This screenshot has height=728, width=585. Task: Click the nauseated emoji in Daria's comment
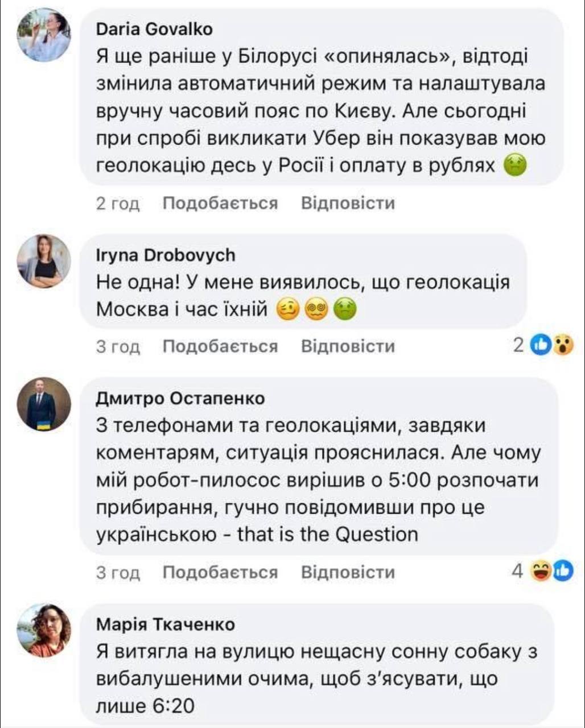click(516, 166)
